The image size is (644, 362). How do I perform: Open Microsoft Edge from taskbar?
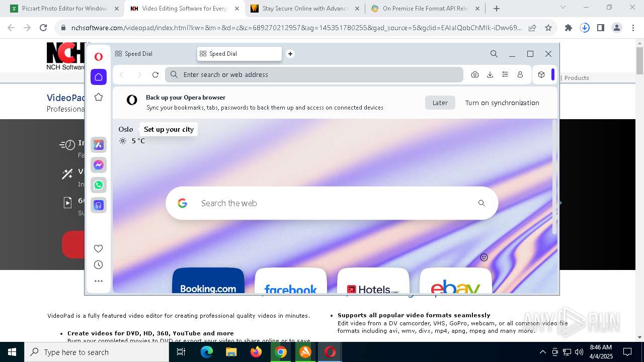click(207, 352)
